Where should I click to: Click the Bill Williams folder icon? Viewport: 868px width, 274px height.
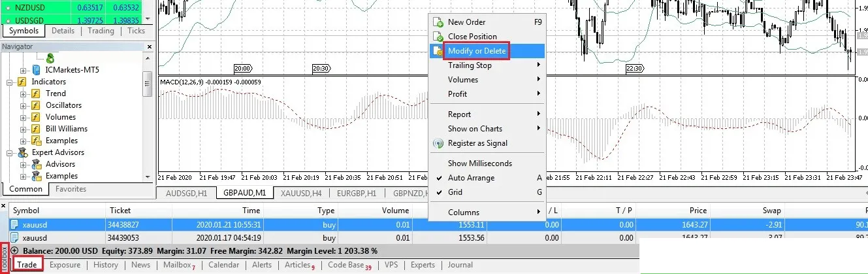pos(36,129)
